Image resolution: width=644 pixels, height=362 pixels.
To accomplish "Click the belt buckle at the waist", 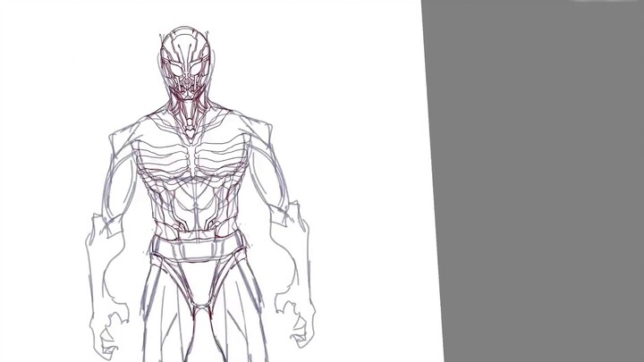I will coord(196,236).
